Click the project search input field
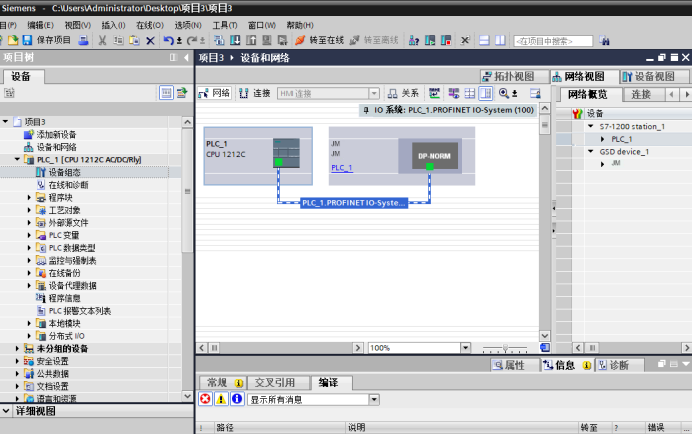693x435 pixels. click(x=553, y=41)
